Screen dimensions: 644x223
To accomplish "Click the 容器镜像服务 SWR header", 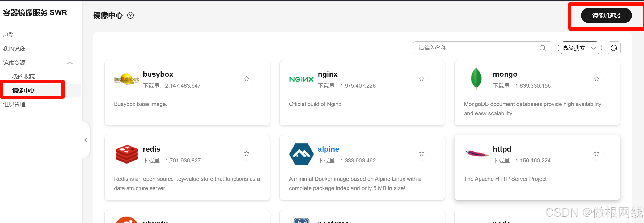I will click(35, 12).
